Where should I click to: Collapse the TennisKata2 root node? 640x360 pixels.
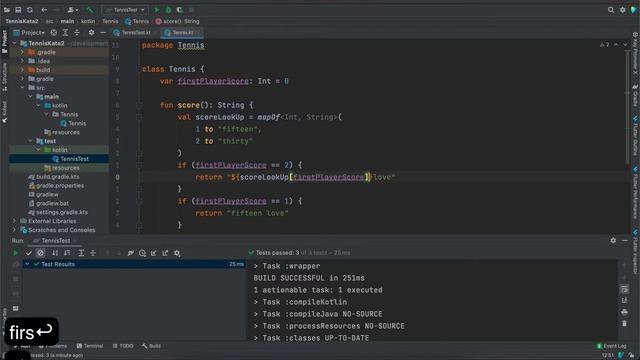tap(15, 43)
